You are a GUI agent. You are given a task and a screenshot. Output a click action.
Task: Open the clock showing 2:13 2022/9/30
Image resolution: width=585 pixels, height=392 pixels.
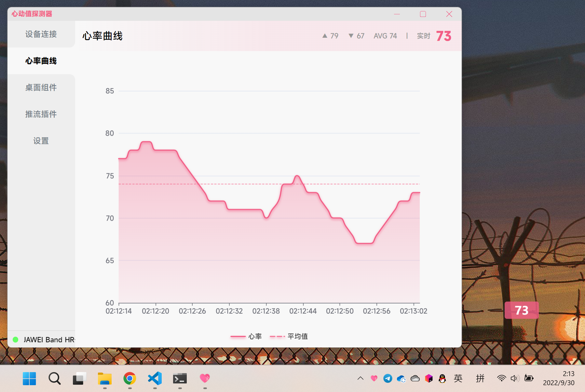coord(559,378)
